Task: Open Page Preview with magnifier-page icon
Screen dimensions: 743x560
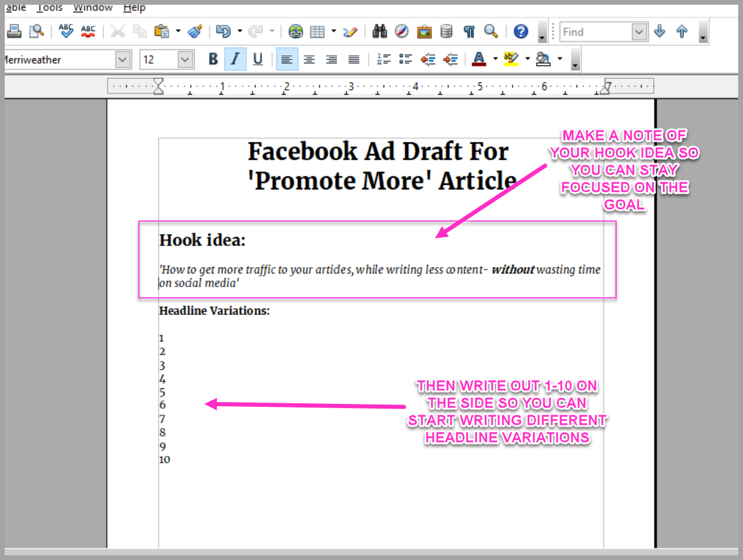Action: (x=37, y=32)
